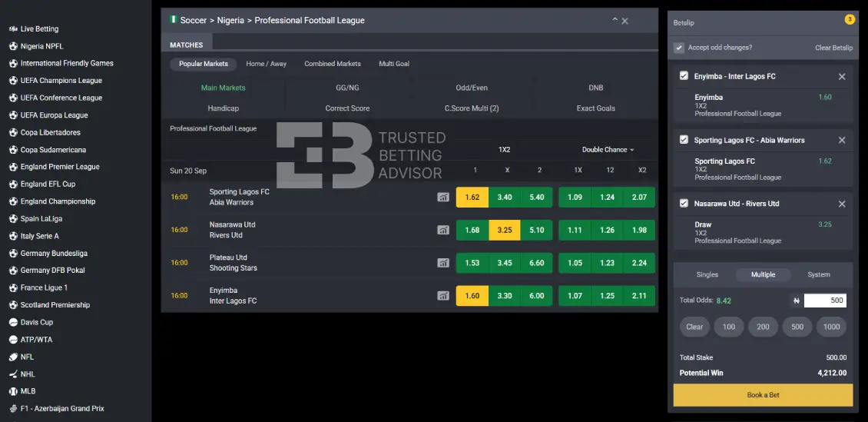Switch to DNB market
Screen dimensions: 868x422
(x=595, y=88)
